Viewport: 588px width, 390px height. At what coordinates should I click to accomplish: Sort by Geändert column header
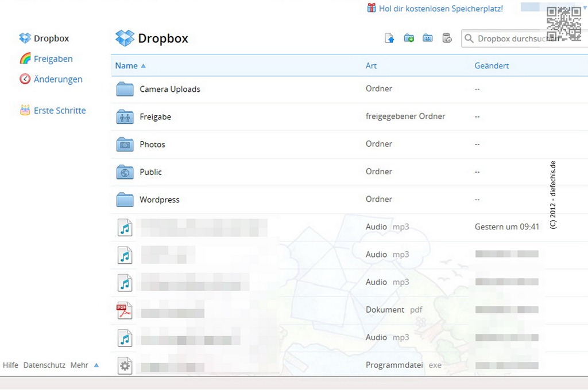coord(492,65)
